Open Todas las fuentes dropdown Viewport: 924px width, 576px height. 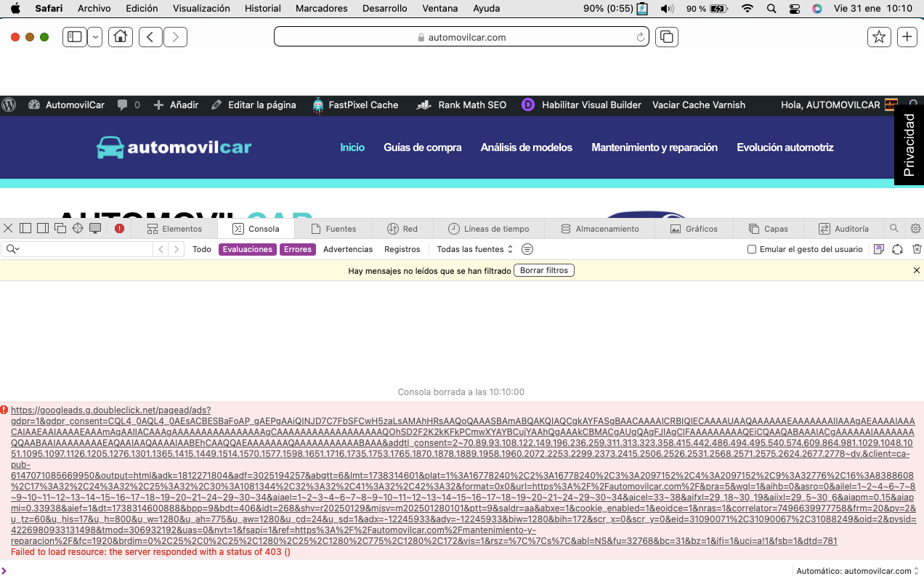[475, 249]
